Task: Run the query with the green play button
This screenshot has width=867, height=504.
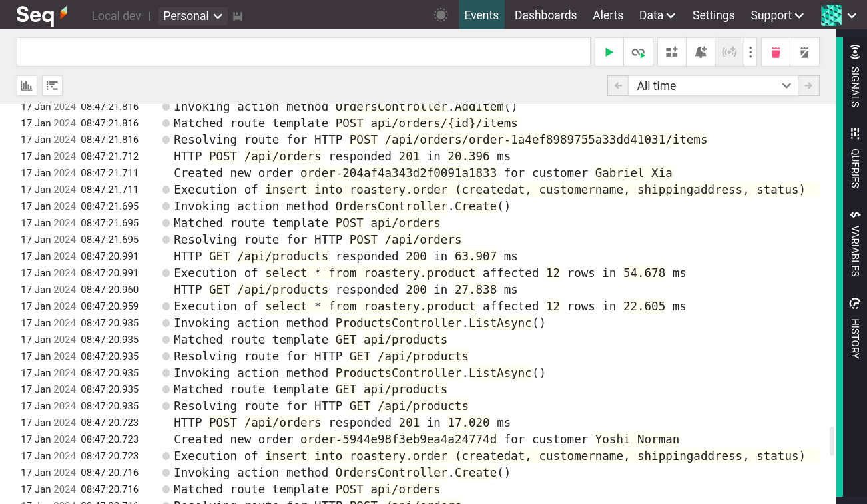Action: 609,52
